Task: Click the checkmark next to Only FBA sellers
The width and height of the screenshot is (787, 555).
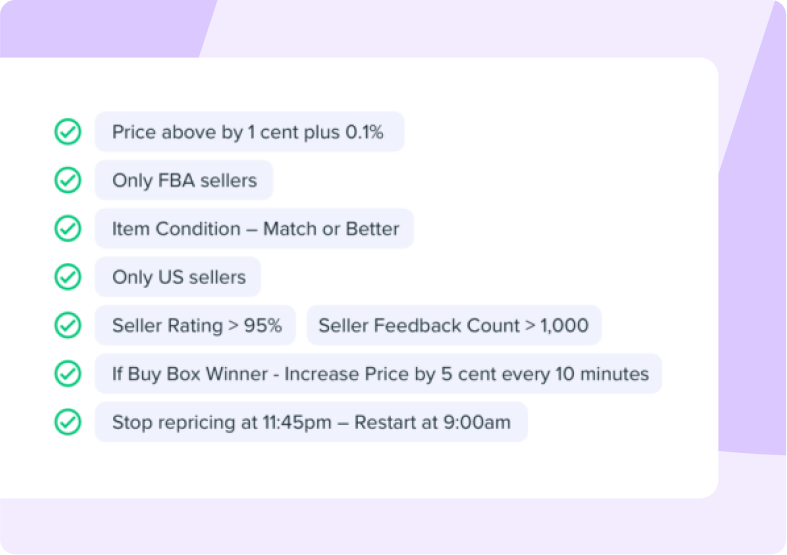Action: (68, 180)
